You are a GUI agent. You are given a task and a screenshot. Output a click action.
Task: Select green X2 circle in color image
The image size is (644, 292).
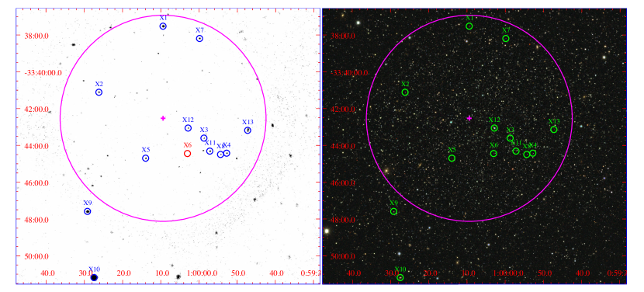405,92
